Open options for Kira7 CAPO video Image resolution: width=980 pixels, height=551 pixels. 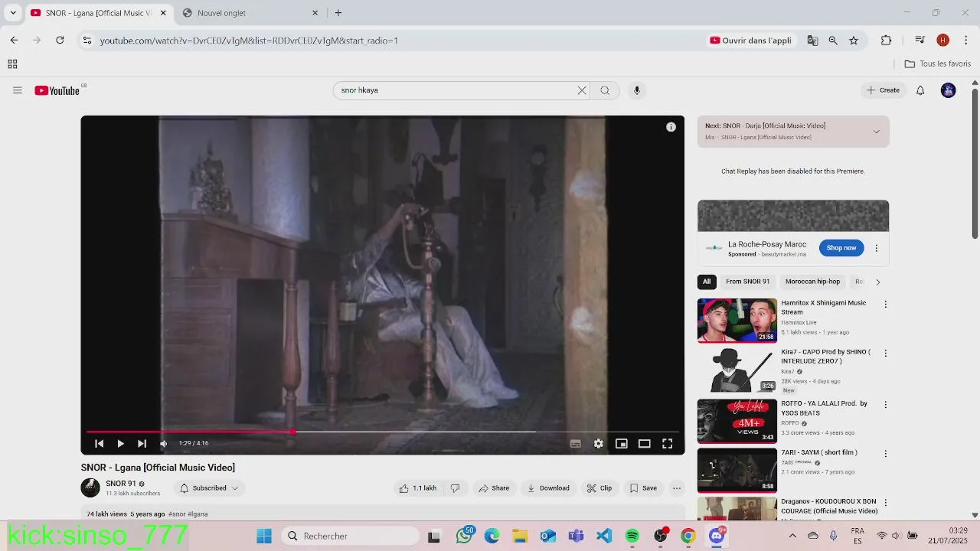tap(886, 354)
